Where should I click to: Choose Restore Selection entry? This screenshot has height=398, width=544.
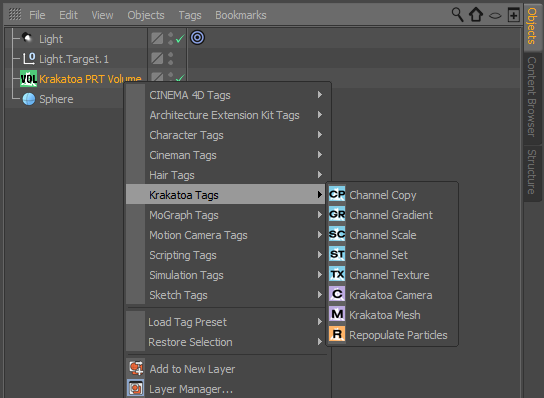226,342
